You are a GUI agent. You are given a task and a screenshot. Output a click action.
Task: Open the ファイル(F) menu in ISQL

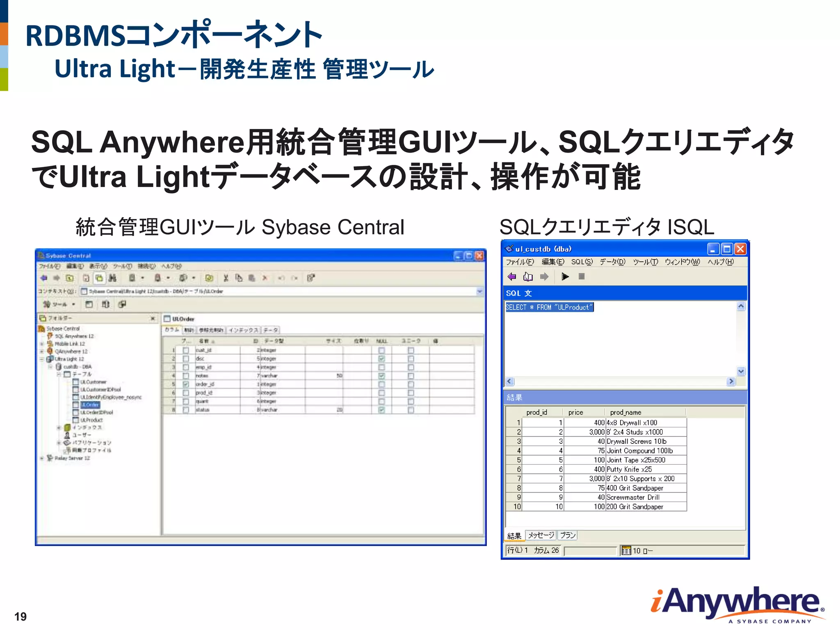[x=520, y=262]
